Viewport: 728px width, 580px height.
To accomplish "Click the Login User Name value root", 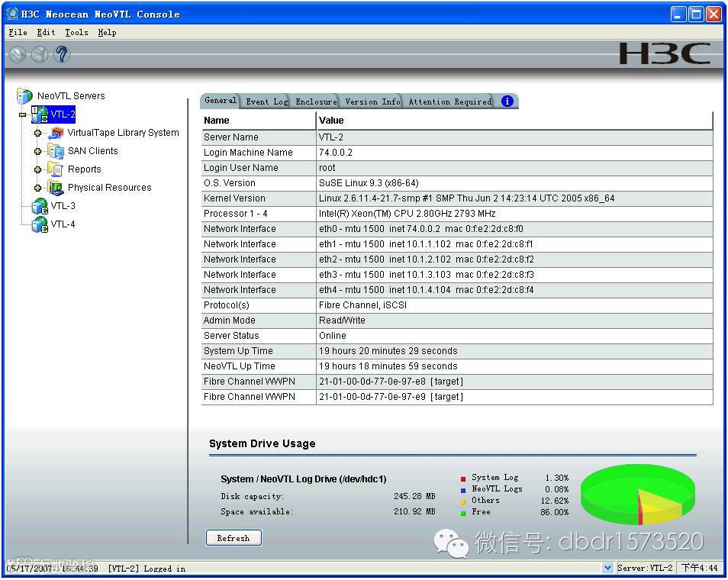I will click(327, 168).
